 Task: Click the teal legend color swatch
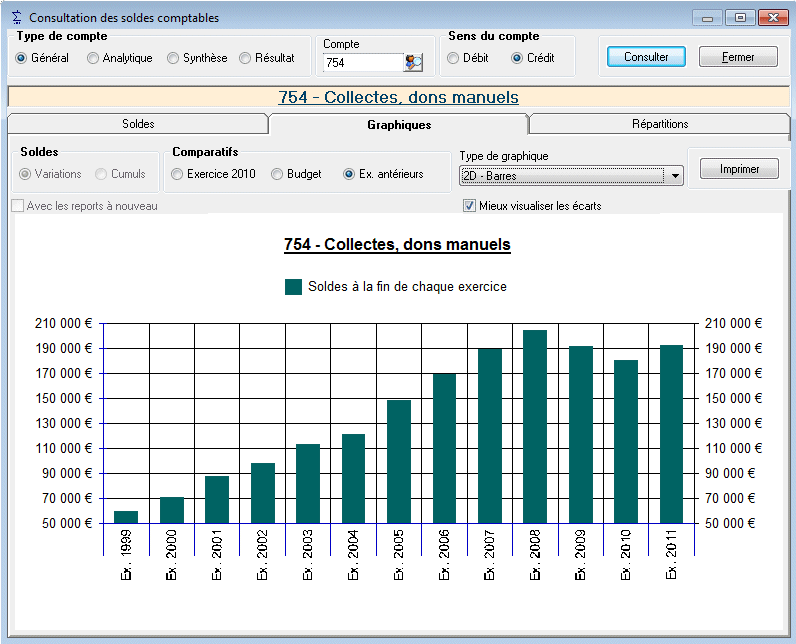[293, 287]
